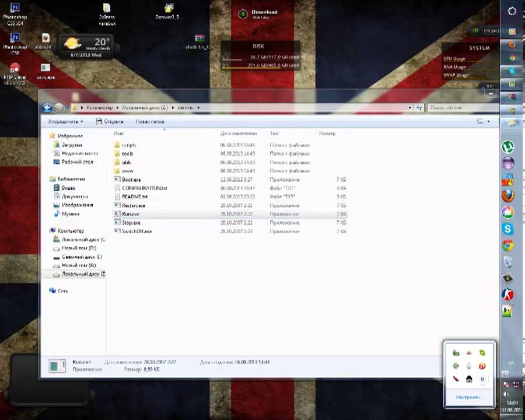Image resolution: width=525 pixels, height=420 pixels.
Task: Select the Restart.exe file
Action: (230, 205)
